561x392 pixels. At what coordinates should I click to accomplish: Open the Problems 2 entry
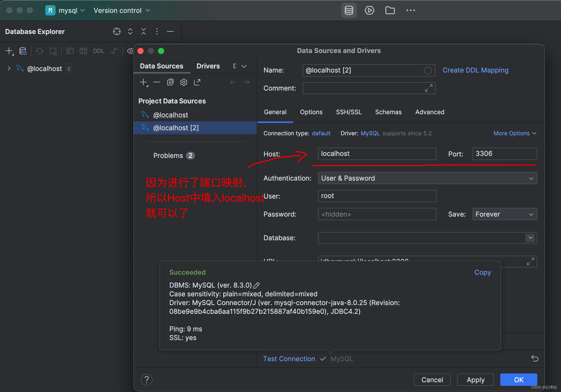coord(174,156)
